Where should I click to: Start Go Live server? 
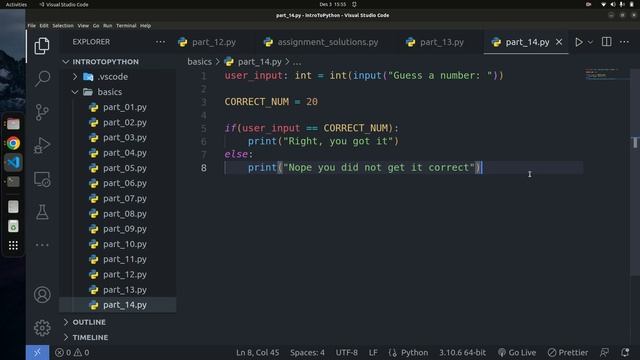pyautogui.click(x=517, y=352)
